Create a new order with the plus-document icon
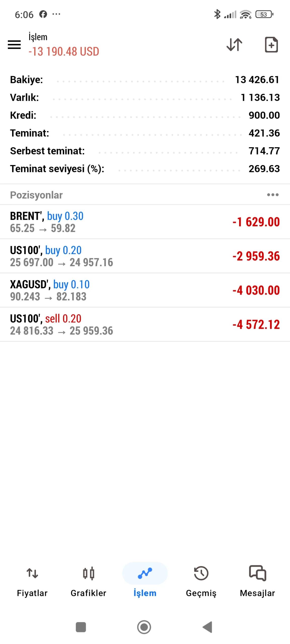 [271, 45]
